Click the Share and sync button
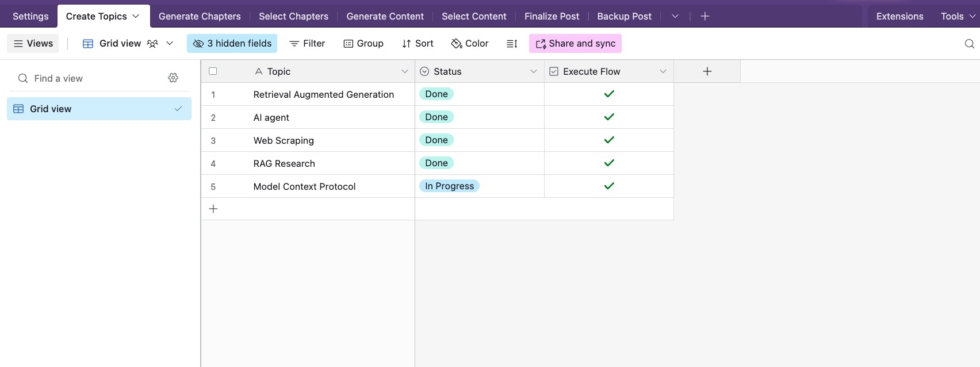The height and width of the screenshot is (367, 980). point(575,44)
